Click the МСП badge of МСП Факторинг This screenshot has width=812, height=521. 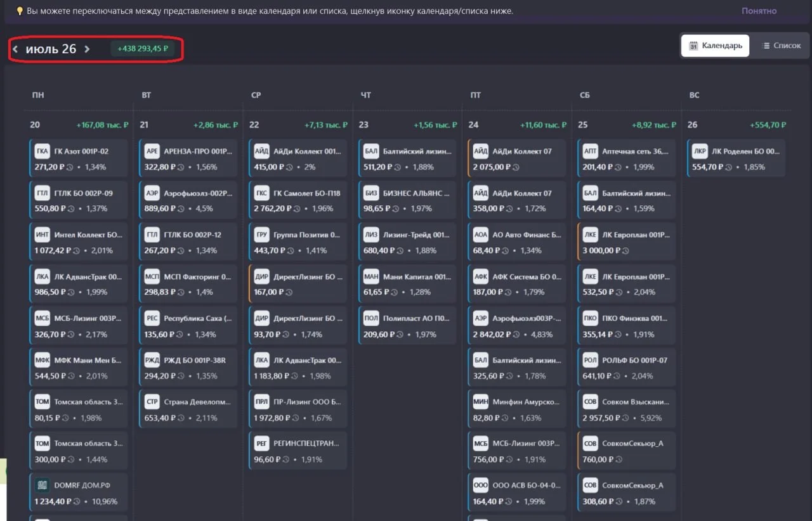(x=152, y=277)
